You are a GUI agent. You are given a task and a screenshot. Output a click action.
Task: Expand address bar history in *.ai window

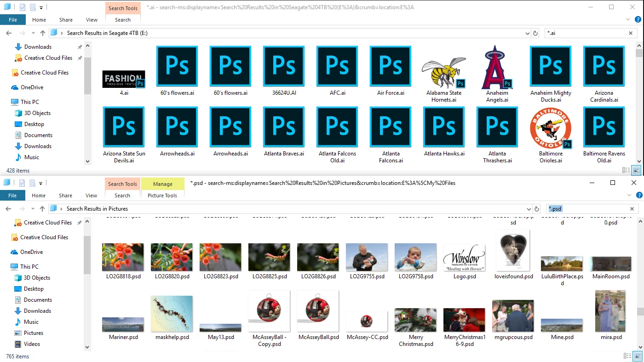tap(527, 33)
